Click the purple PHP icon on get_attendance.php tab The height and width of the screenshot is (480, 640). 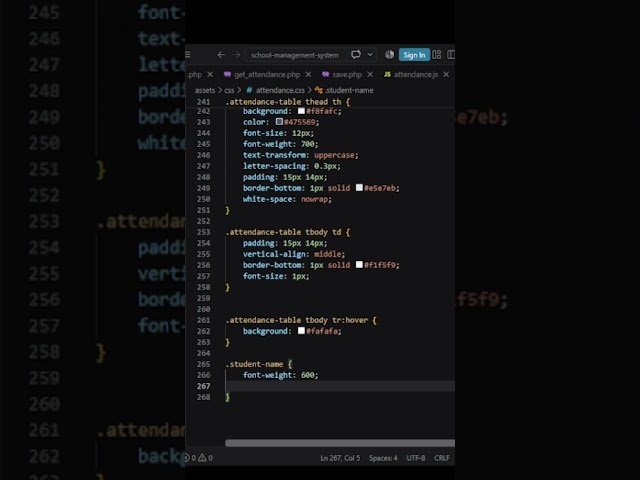point(227,74)
